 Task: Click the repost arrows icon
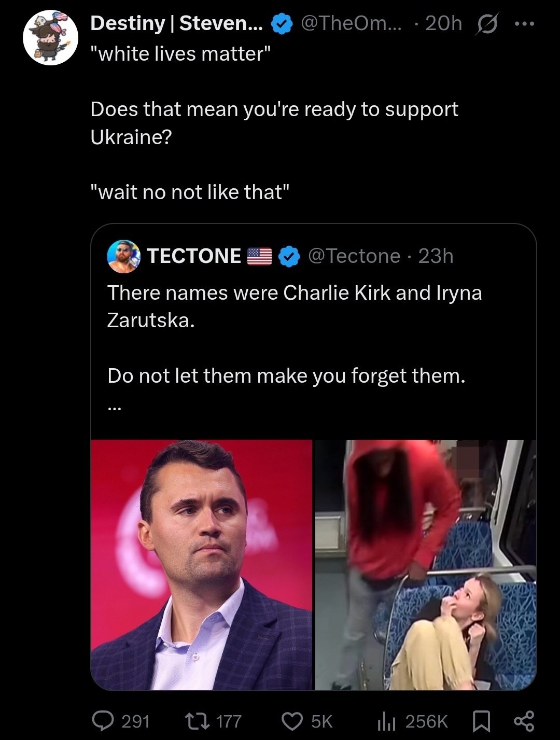click(198, 720)
